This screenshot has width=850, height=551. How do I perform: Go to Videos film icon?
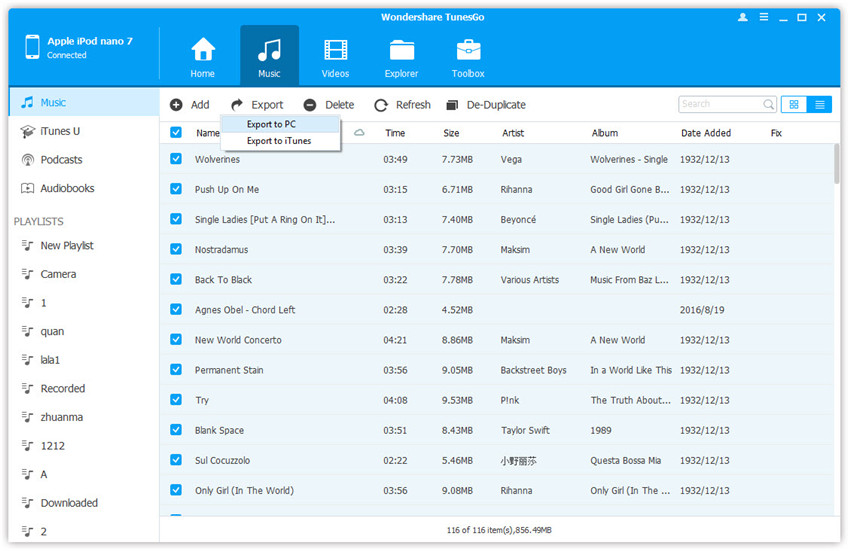click(x=336, y=50)
